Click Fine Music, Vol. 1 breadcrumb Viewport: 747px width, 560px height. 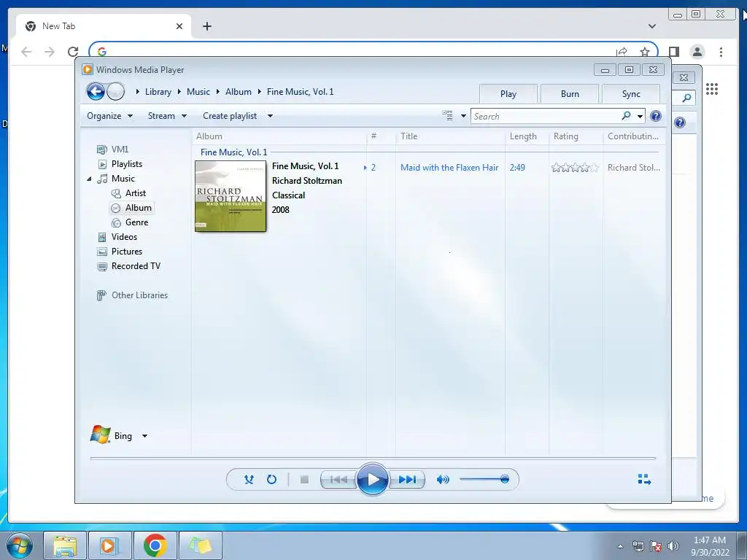(300, 92)
